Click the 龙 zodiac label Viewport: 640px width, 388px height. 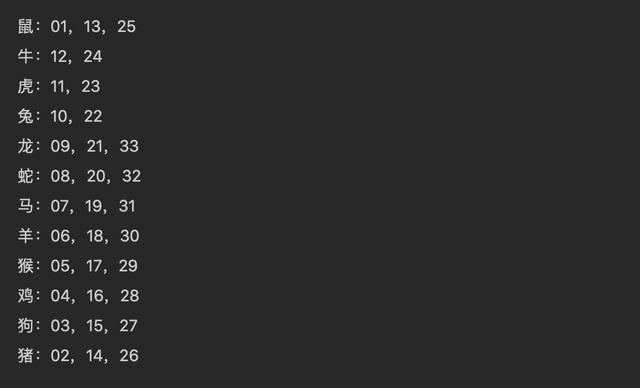click(25, 146)
